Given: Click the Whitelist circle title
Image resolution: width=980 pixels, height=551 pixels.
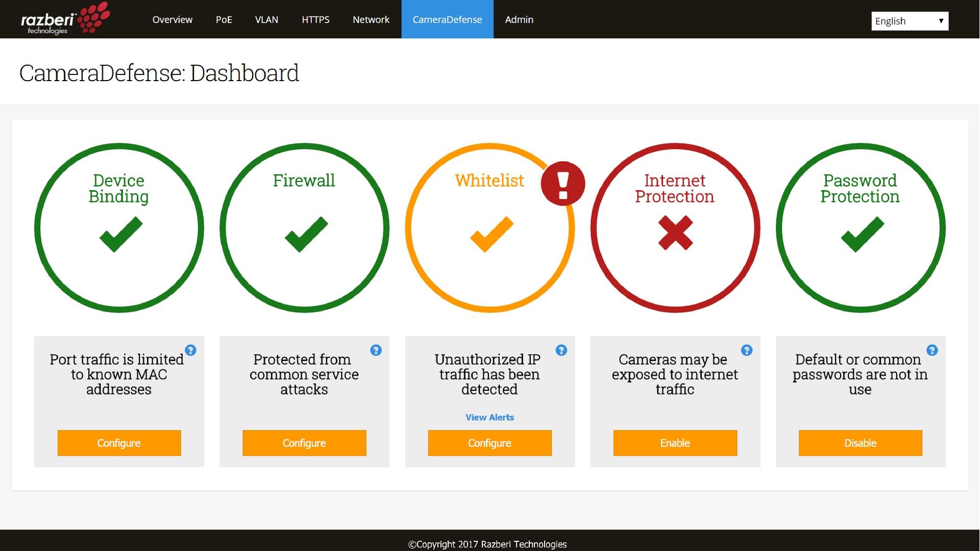Looking at the screenshot, I should point(489,181).
